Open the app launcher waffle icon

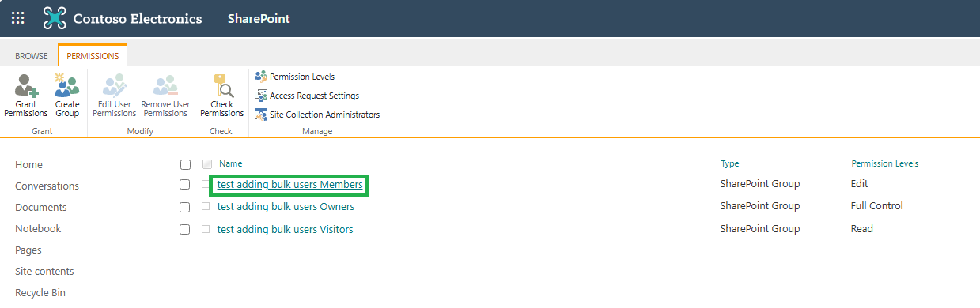[x=17, y=18]
